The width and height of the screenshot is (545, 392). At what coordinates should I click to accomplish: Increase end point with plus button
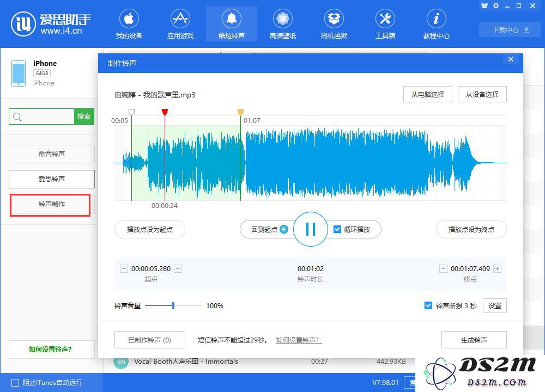498,269
